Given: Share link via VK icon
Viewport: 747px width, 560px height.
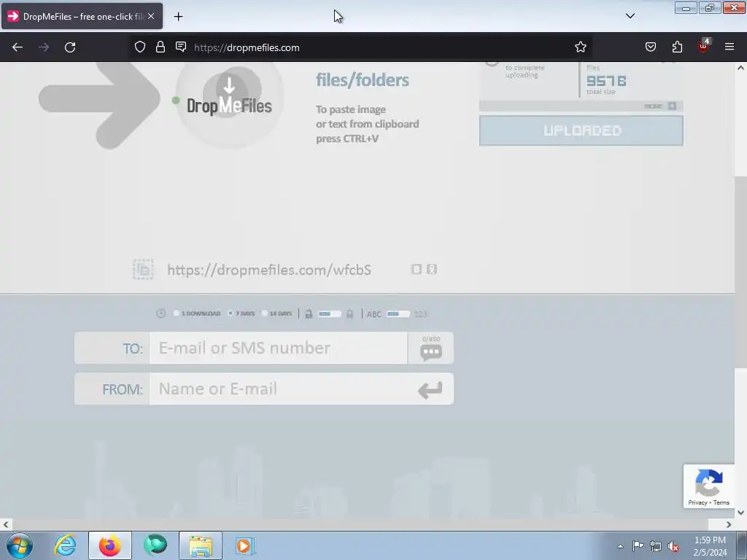Looking at the screenshot, I should (416, 269).
